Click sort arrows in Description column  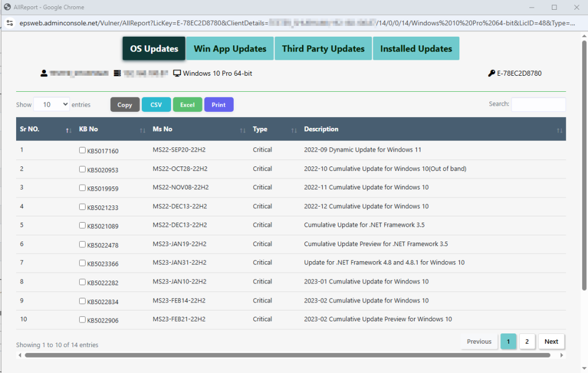point(559,131)
